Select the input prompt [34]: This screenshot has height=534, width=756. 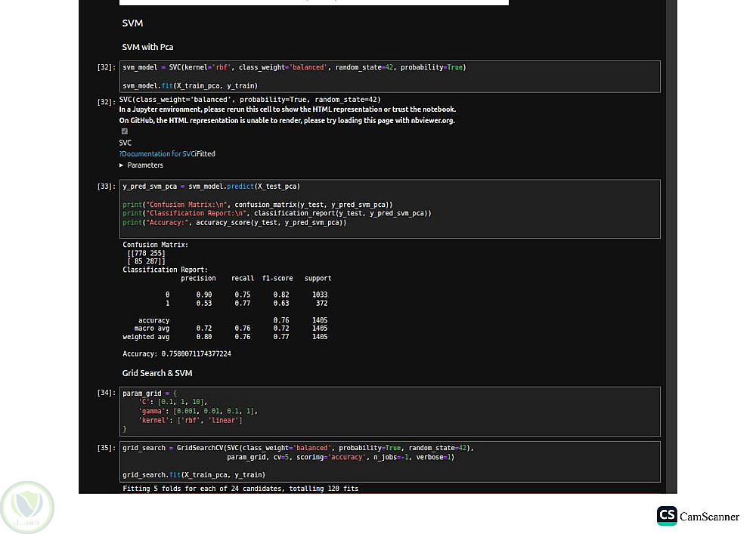click(x=106, y=393)
